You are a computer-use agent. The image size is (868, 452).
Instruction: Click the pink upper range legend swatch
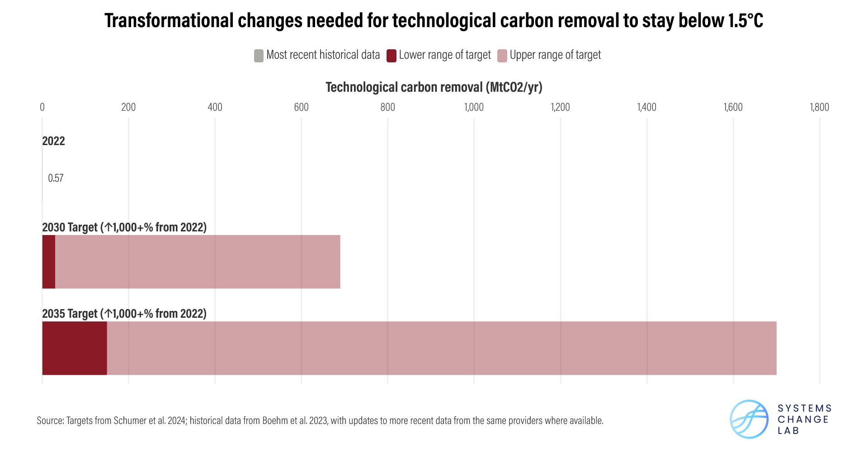click(502, 56)
